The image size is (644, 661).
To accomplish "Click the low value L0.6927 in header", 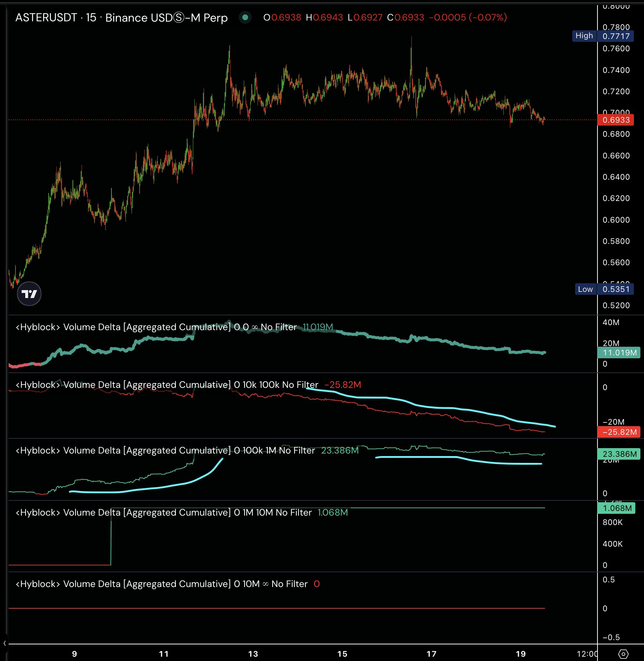I will pyautogui.click(x=365, y=17).
